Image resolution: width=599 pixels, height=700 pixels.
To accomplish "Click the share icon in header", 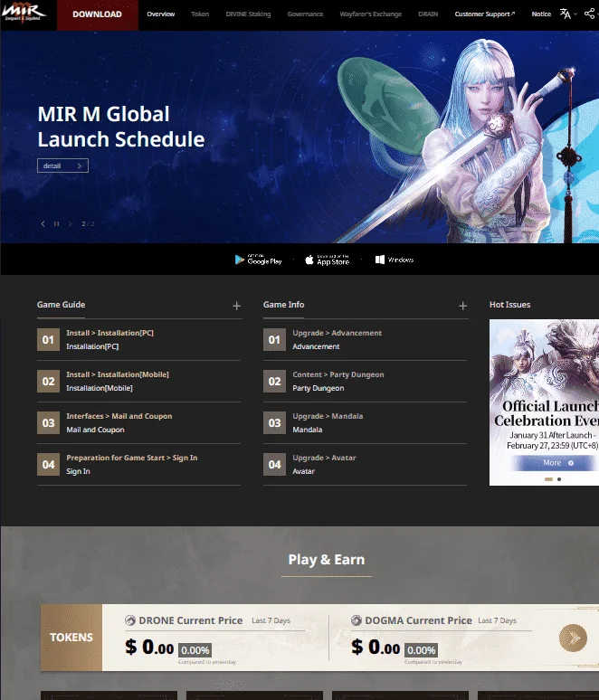I will 590,14.
